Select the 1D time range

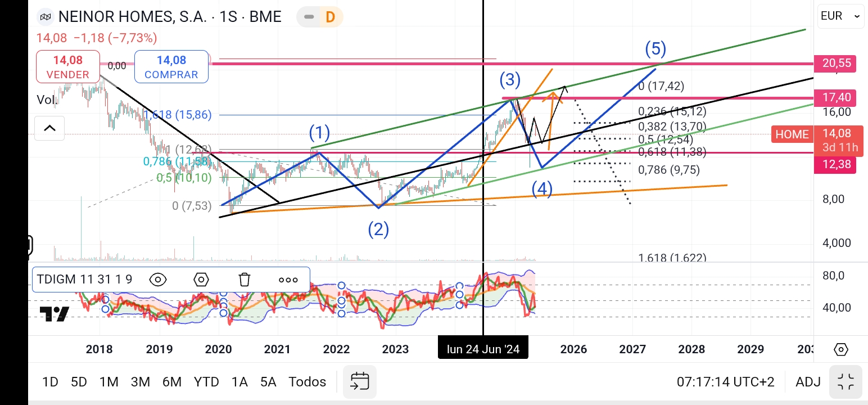click(x=50, y=382)
